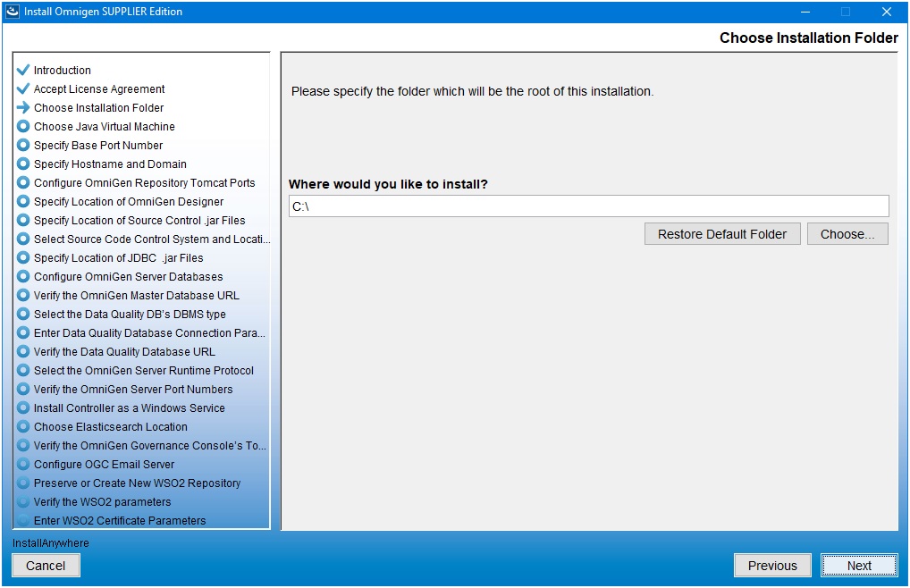Click circle icon beside Source Control .jar Files step
Screen dimensions: 910x588
coord(23,220)
